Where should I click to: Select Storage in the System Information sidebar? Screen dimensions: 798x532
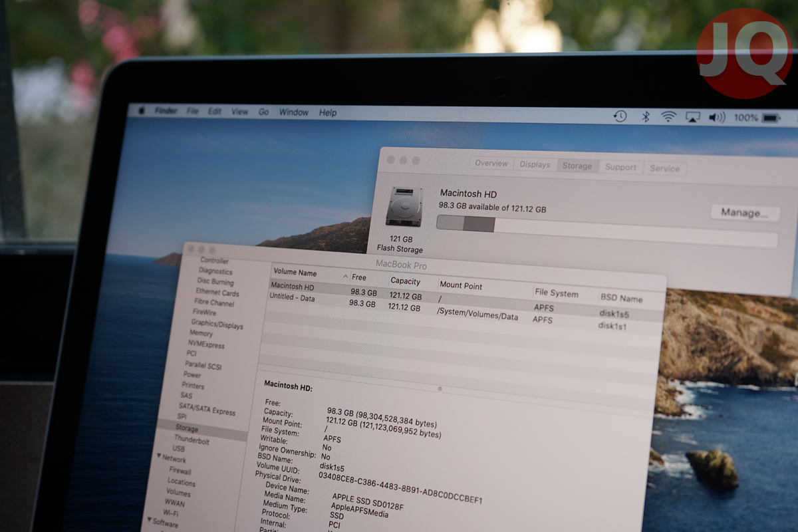click(x=187, y=428)
